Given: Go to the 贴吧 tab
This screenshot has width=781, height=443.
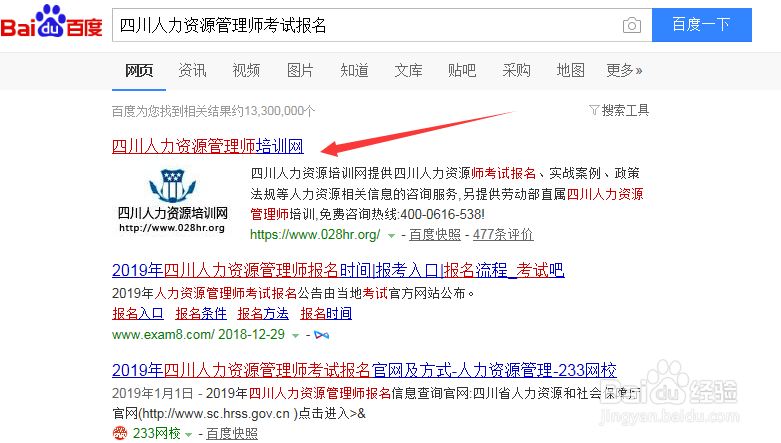Looking at the screenshot, I should [x=462, y=71].
